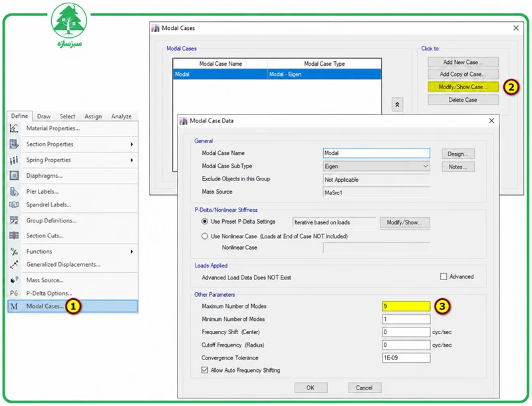The width and height of the screenshot is (532, 406).
Task: Click the P-Delta Modify/Show button
Action: (405, 223)
